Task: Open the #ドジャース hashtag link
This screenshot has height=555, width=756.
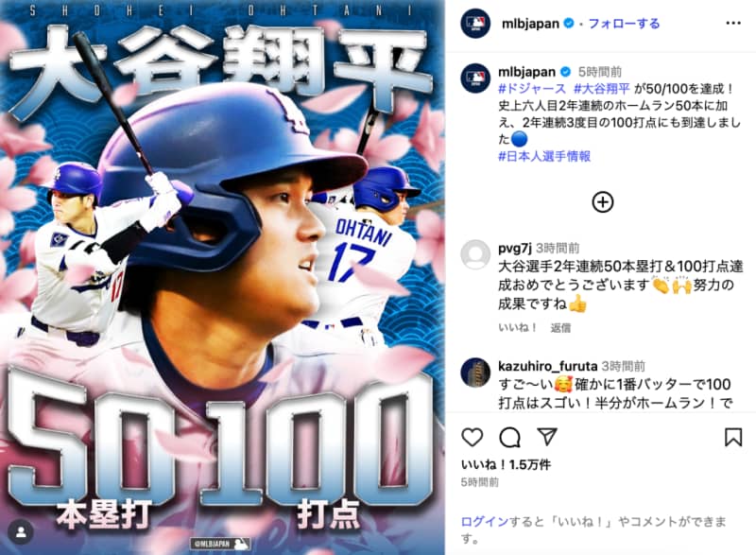Action: pos(532,89)
